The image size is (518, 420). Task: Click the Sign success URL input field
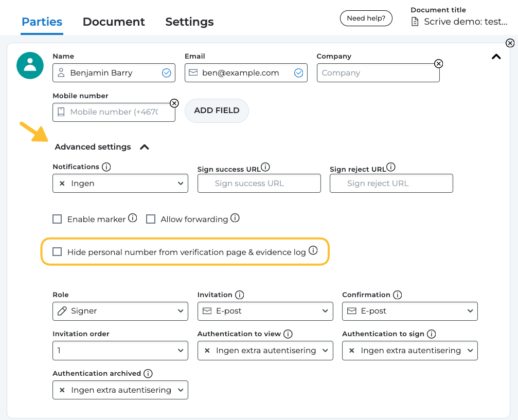tap(259, 184)
